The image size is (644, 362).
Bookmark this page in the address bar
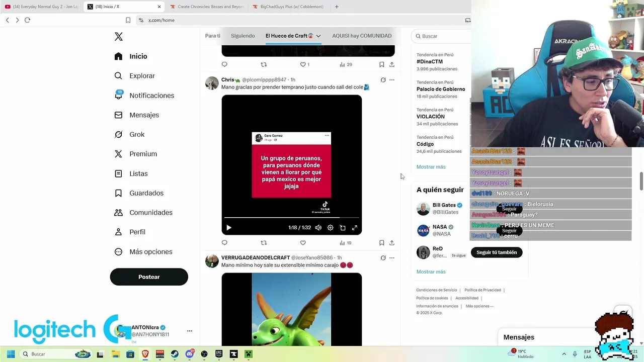pyautogui.click(x=128, y=20)
